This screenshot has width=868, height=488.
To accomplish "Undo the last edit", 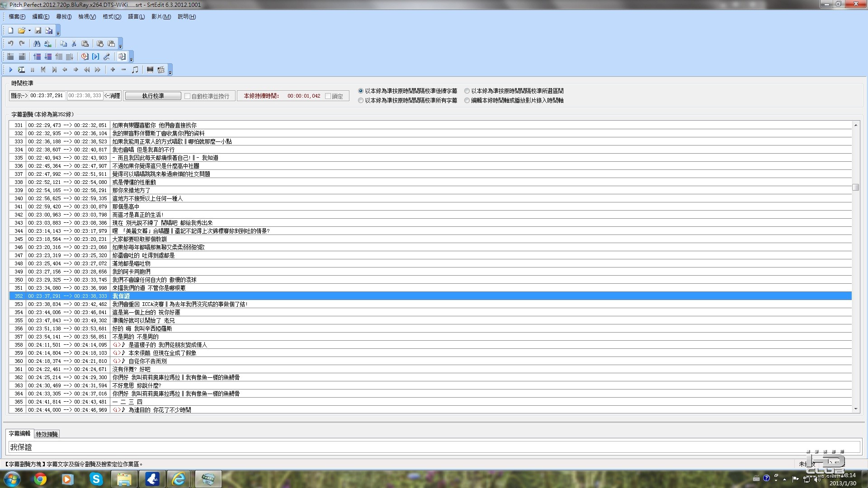I will (x=10, y=43).
